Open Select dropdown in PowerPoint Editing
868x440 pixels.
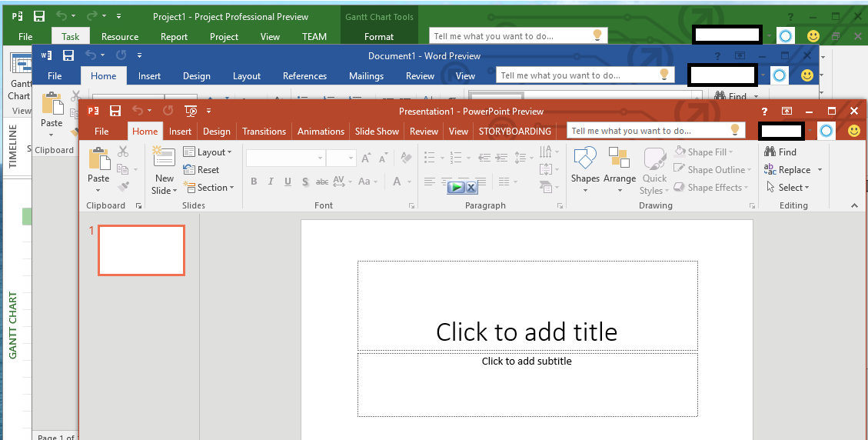(x=788, y=187)
